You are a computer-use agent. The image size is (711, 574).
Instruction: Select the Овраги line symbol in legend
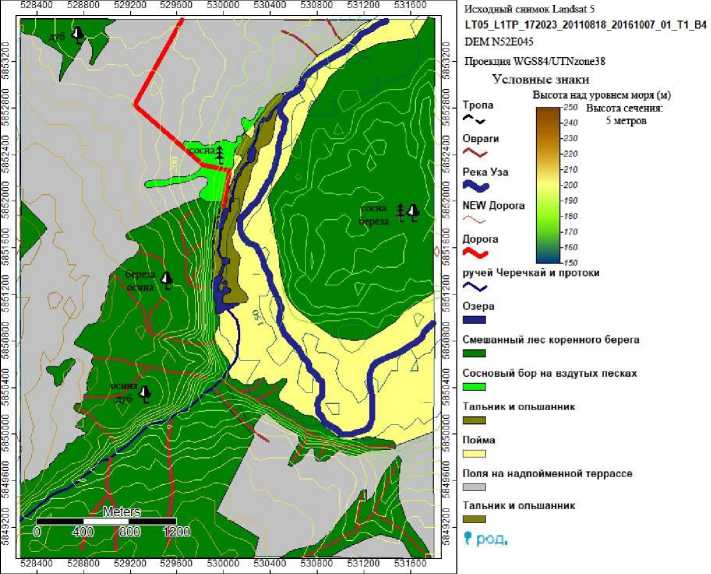[x=476, y=153]
